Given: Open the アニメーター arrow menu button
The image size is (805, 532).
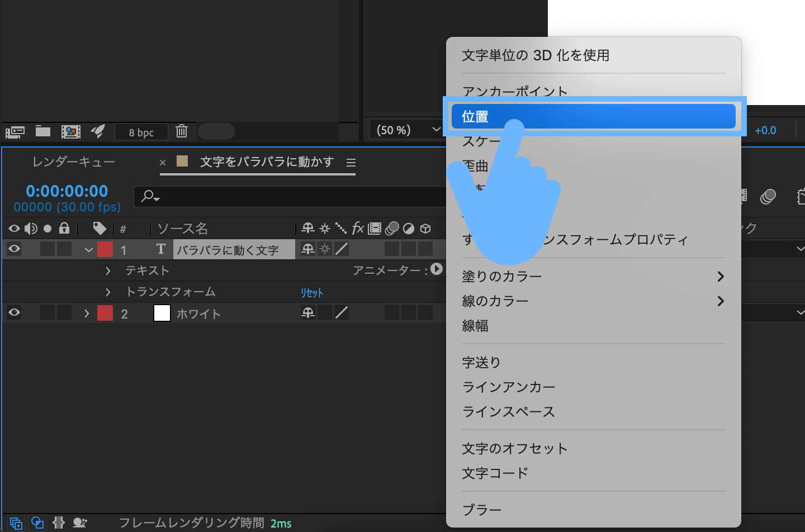Looking at the screenshot, I should pos(437,269).
